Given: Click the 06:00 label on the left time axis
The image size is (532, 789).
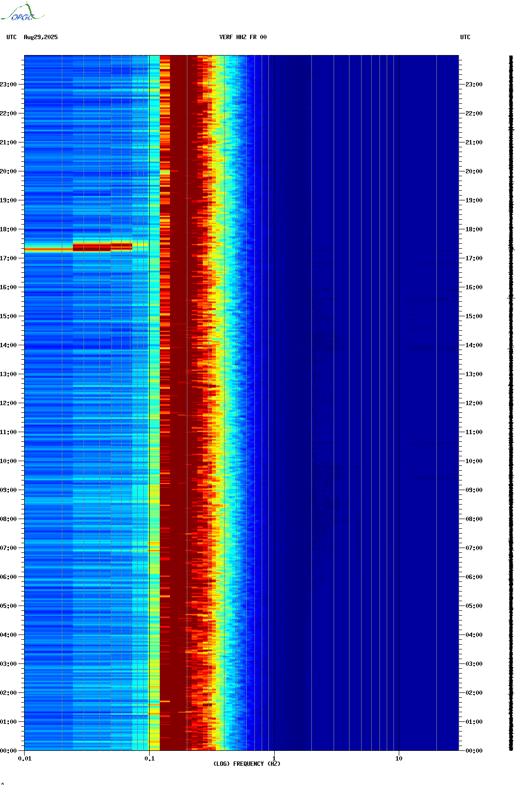Looking at the screenshot, I should 8,577.
